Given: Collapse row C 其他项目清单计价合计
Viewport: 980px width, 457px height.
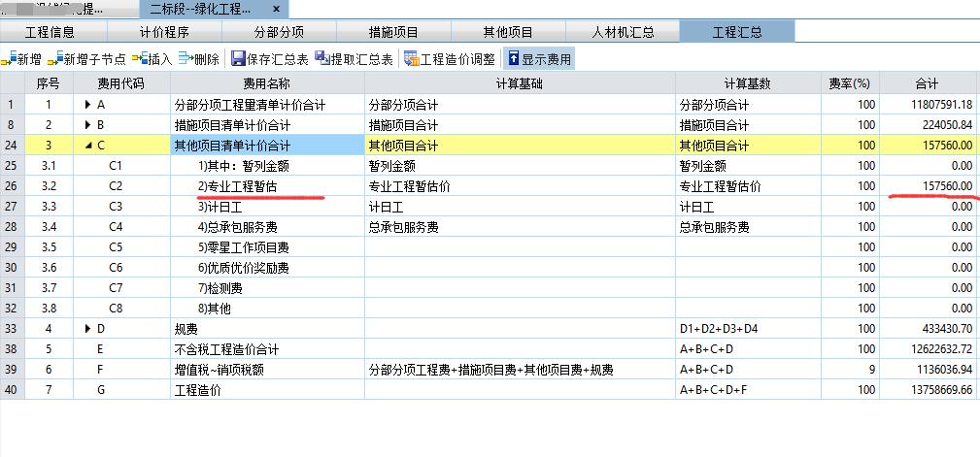Looking at the screenshot, I should 89,146.
